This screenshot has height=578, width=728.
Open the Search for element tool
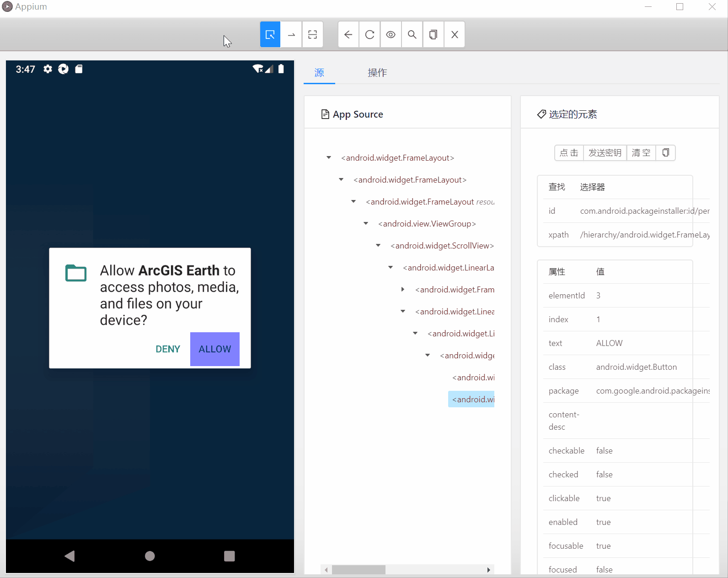tap(412, 34)
